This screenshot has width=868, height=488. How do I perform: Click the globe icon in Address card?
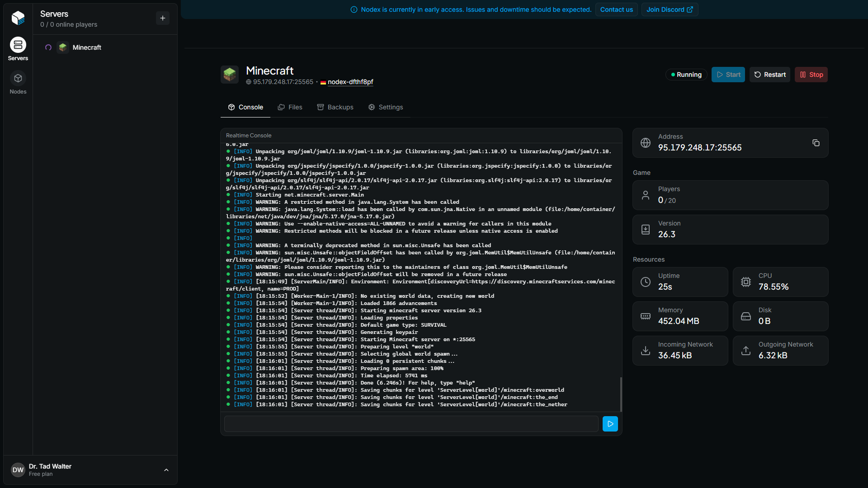point(646,143)
